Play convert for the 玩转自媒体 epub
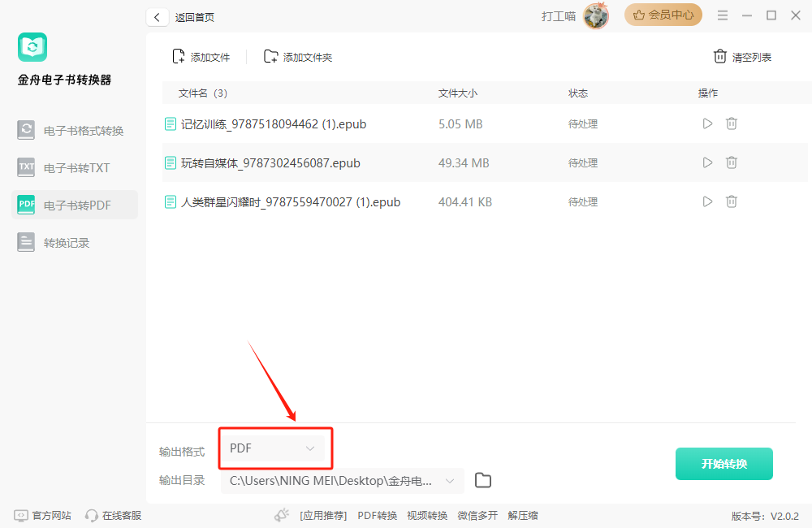Screen dimensions: 812x528 [707, 162]
